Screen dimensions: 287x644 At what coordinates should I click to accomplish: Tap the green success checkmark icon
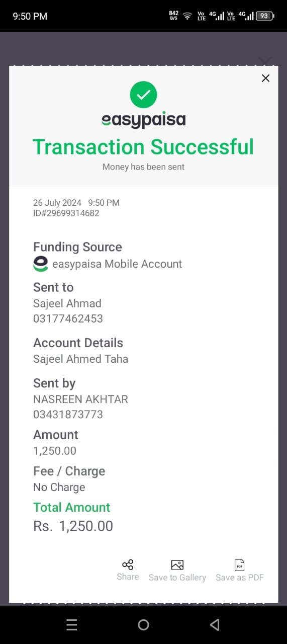pyautogui.click(x=143, y=95)
